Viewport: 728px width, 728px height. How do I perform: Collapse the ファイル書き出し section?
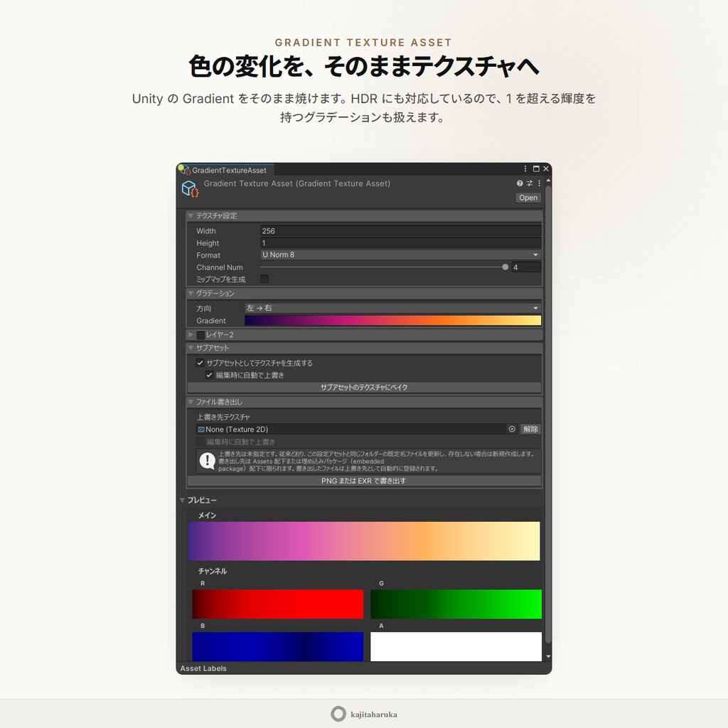191,402
